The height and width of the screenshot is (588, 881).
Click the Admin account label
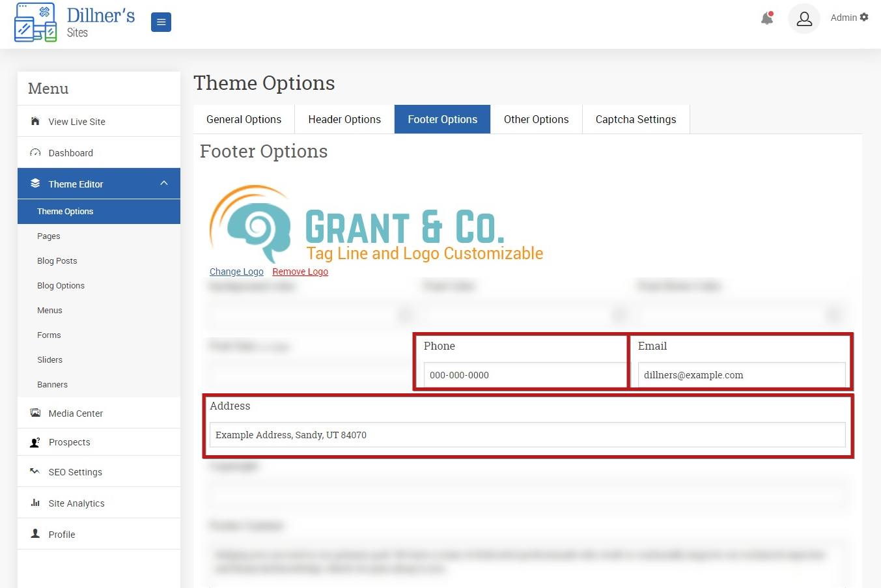pyautogui.click(x=843, y=18)
